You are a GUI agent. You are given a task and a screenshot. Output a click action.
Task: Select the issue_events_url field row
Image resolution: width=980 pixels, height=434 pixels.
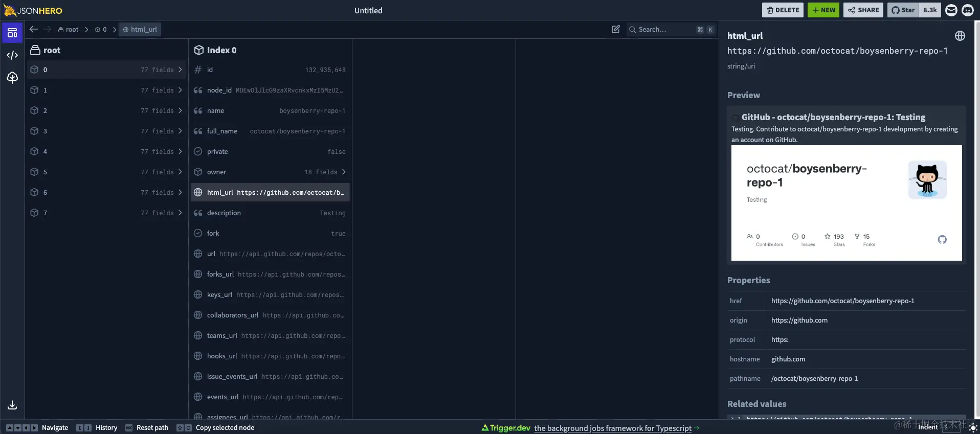point(270,376)
